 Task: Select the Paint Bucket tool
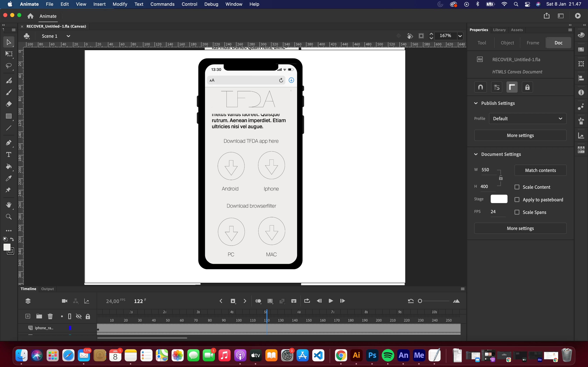click(x=9, y=167)
